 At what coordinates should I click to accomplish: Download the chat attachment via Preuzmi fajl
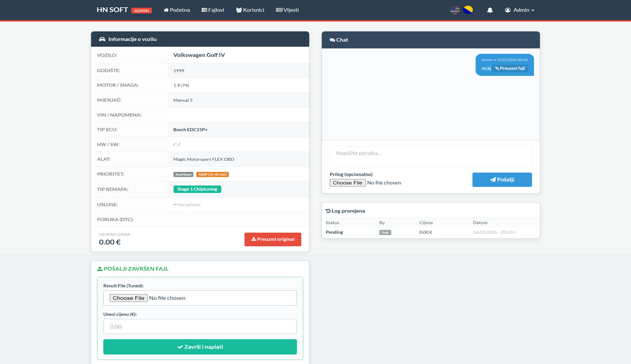tap(510, 68)
